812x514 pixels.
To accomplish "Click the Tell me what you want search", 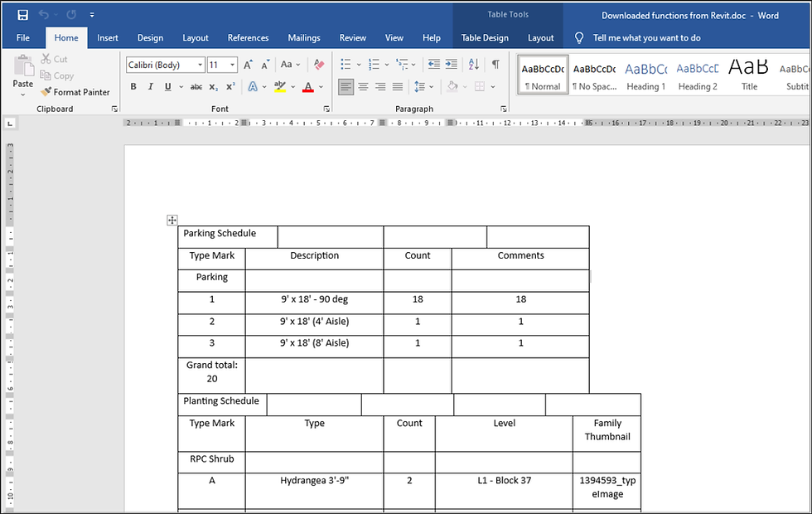I will (x=647, y=38).
